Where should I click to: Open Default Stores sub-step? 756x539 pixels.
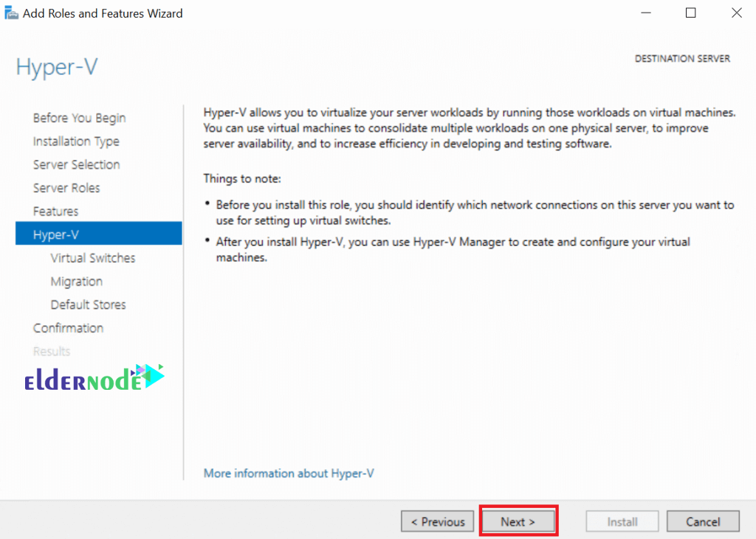click(88, 305)
